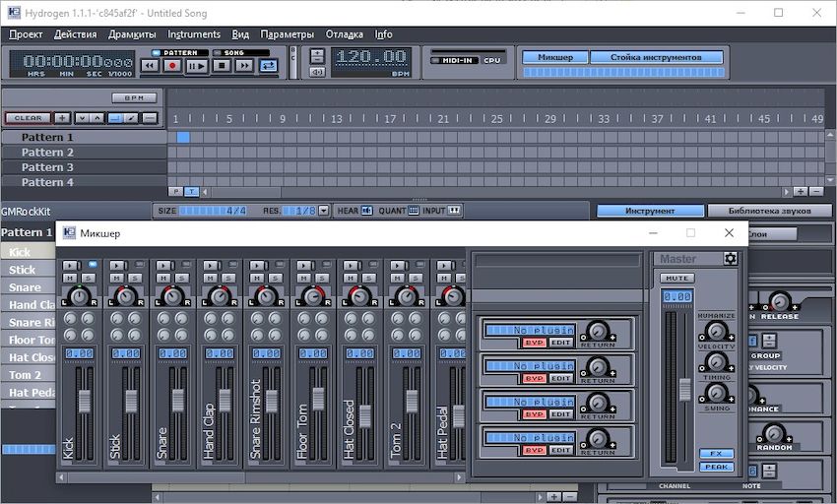Mute the Kick channel in mixer

tap(71, 279)
